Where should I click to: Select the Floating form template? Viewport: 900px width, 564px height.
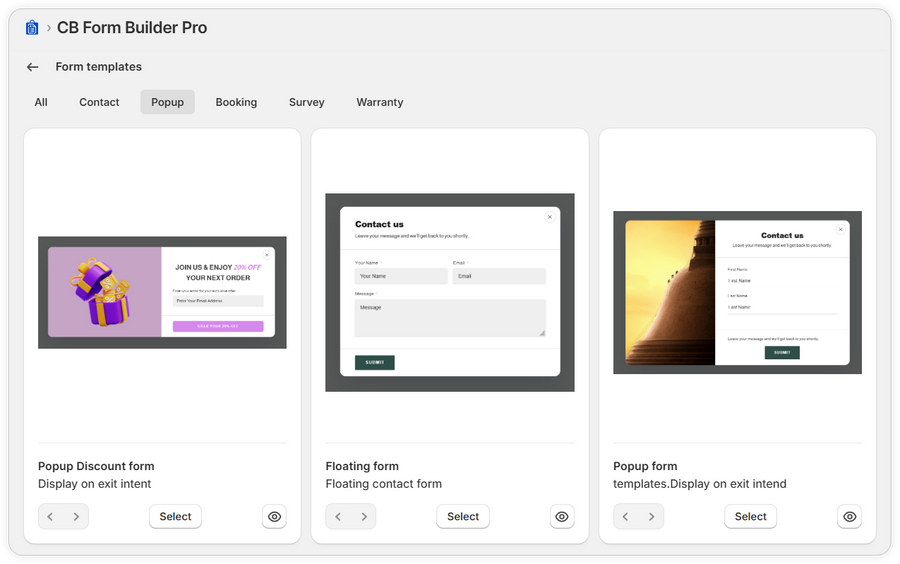coord(463,516)
